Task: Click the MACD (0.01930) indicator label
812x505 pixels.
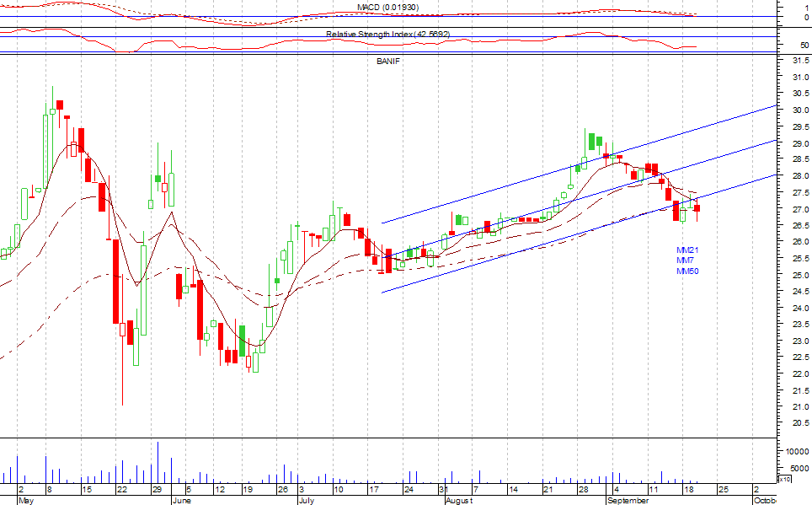Action: click(387, 8)
